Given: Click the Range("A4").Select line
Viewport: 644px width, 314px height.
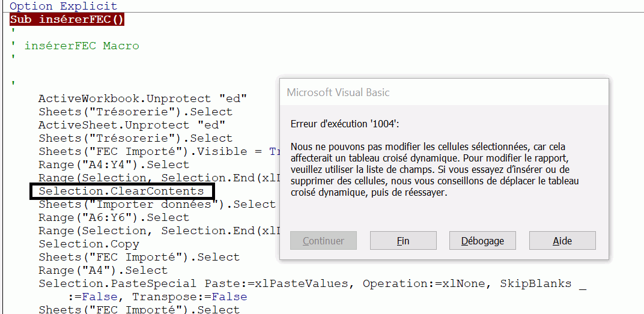Looking at the screenshot, I should 103,271.
